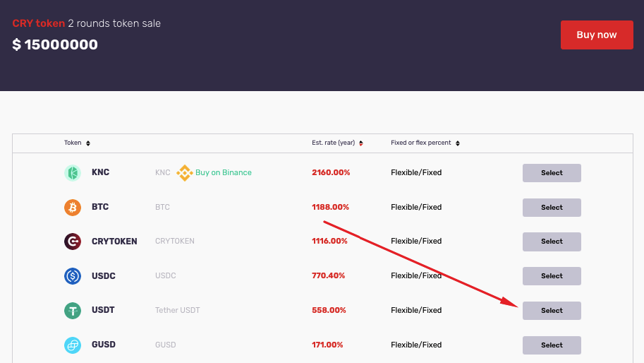The height and width of the screenshot is (363, 644).
Task: Select button for Tether USDT
Action: (x=552, y=310)
